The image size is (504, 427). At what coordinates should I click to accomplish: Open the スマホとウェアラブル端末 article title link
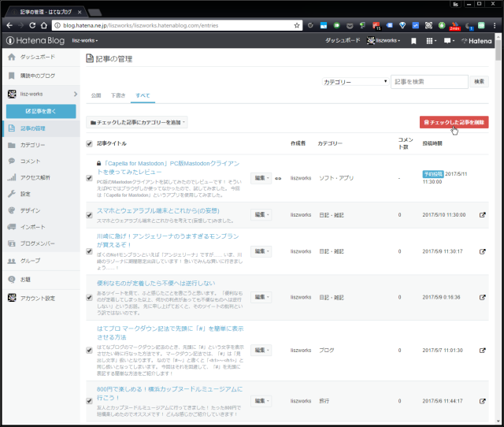click(158, 211)
